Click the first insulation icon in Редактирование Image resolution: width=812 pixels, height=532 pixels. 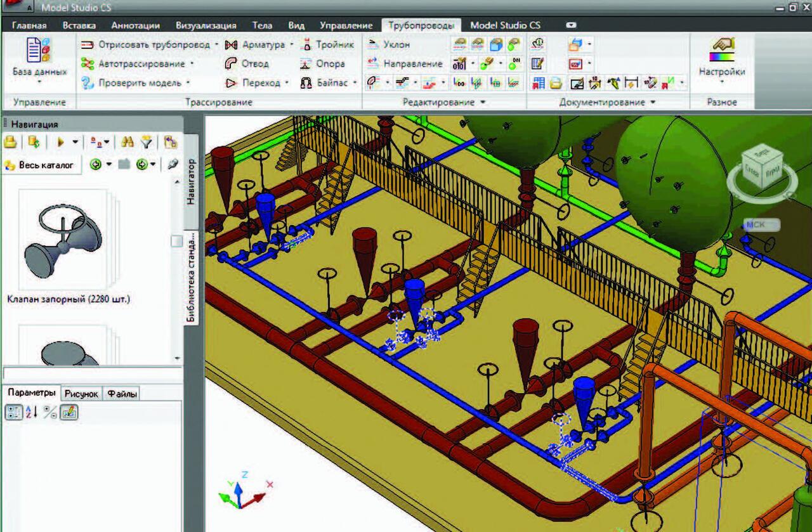(x=460, y=44)
